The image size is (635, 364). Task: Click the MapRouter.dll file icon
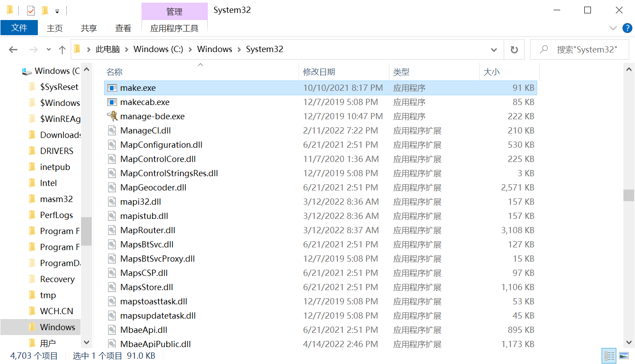click(x=112, y=231)
